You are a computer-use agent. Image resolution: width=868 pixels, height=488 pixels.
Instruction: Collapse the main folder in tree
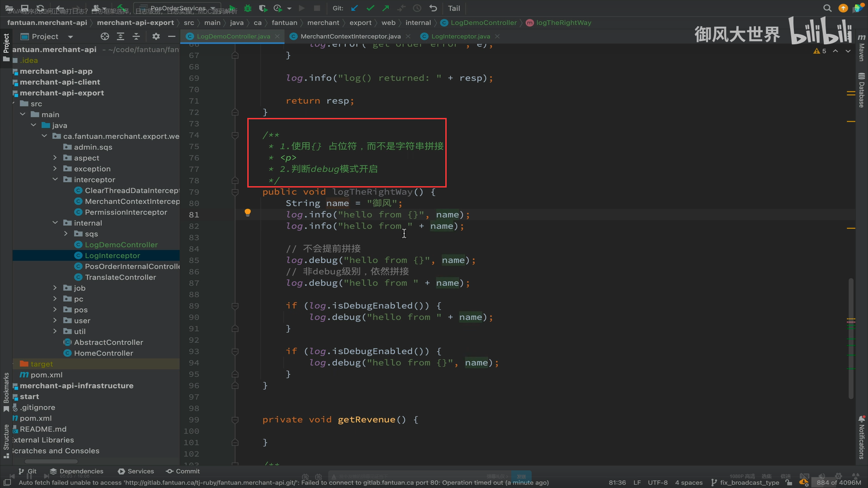(x=23, y=114)
